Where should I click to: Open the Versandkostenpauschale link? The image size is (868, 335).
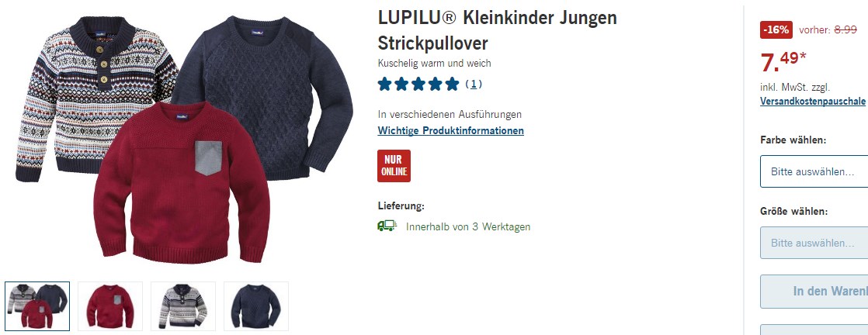(x=812, y=101)
